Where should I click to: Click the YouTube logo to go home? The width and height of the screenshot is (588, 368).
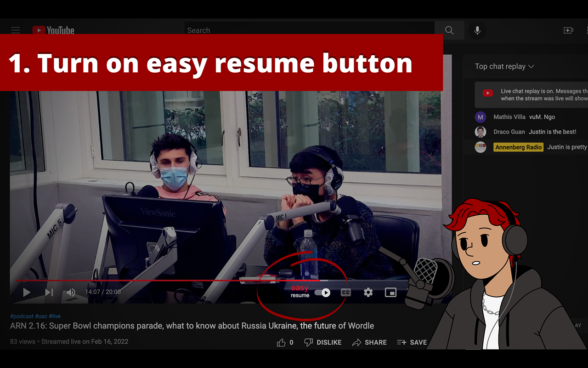click(53, 30)
